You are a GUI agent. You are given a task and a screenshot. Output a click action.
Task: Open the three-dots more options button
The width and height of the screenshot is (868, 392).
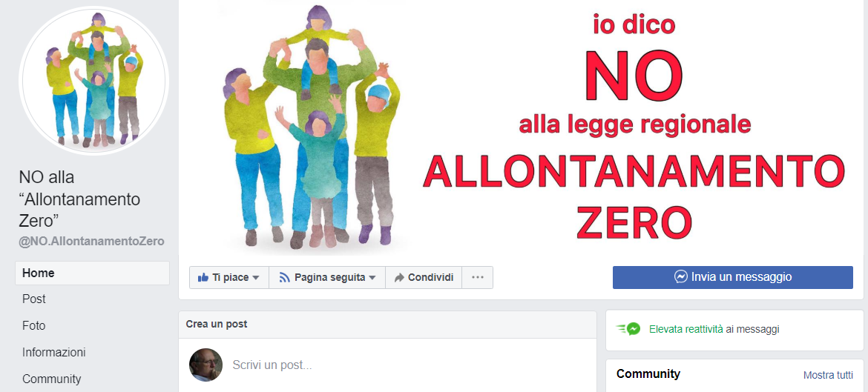478,278
